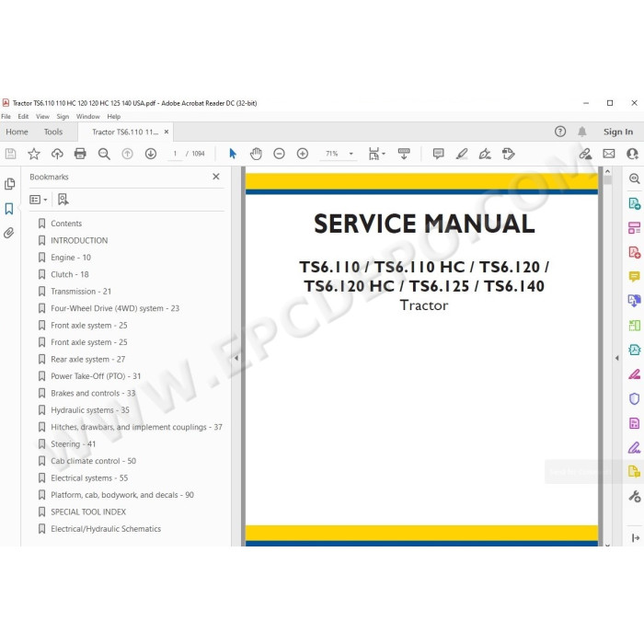Viewport: 644px width, 644px height.
Task: Click the Sign In button
Action: click(618, 132)
